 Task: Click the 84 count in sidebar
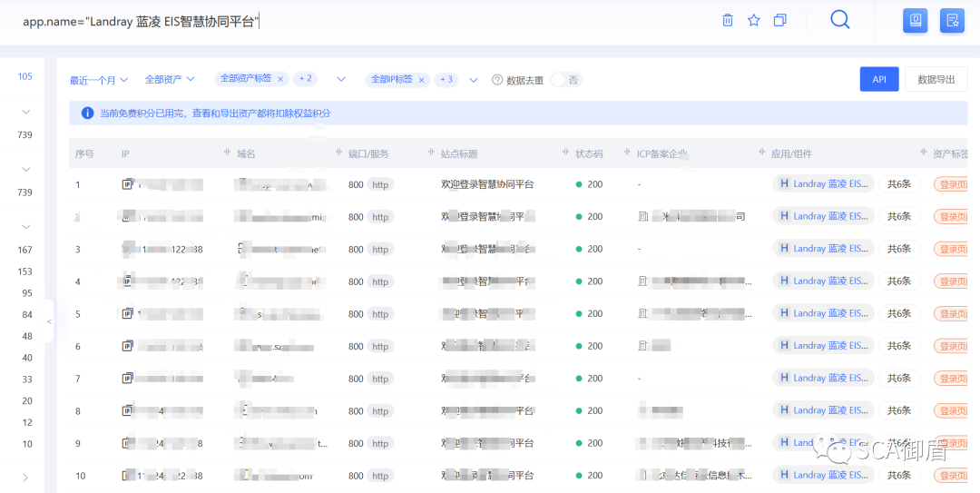[27, 315]
